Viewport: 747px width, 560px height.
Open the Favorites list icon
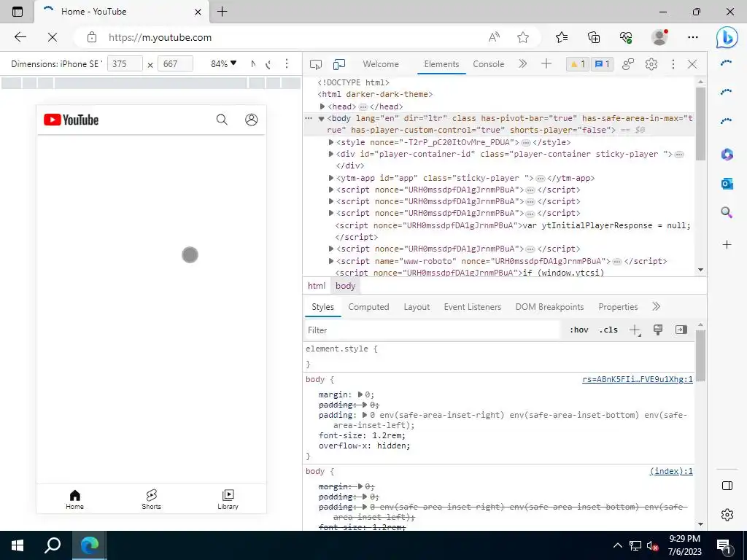coord(562,37)
